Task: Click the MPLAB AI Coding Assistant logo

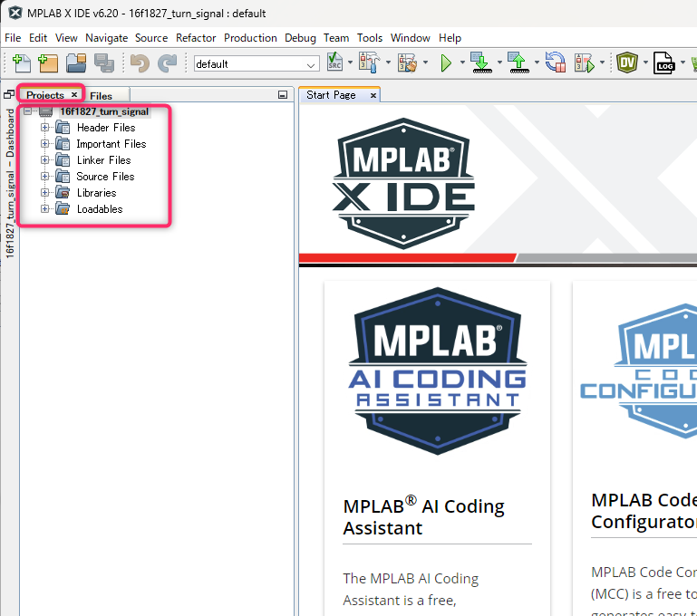Action: (438, 371)
